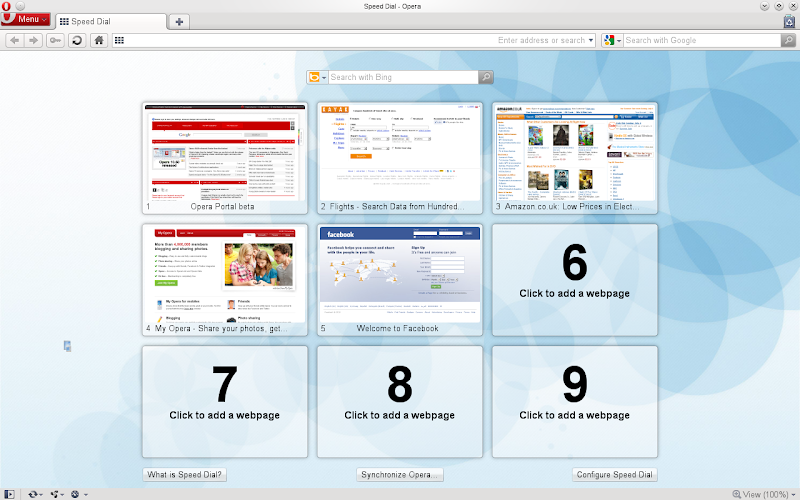This screenshot has height=500, width=800.
Task: Open the Opera Unite status bar menu
Action: point(57,494)
